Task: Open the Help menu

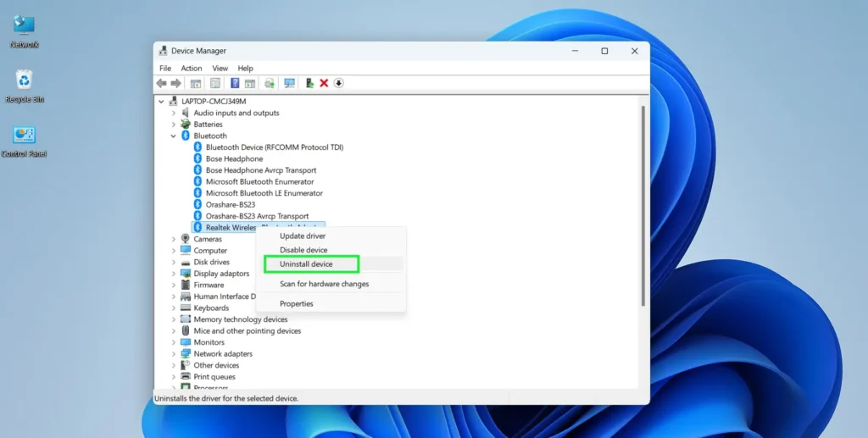Action: point(245,68)
